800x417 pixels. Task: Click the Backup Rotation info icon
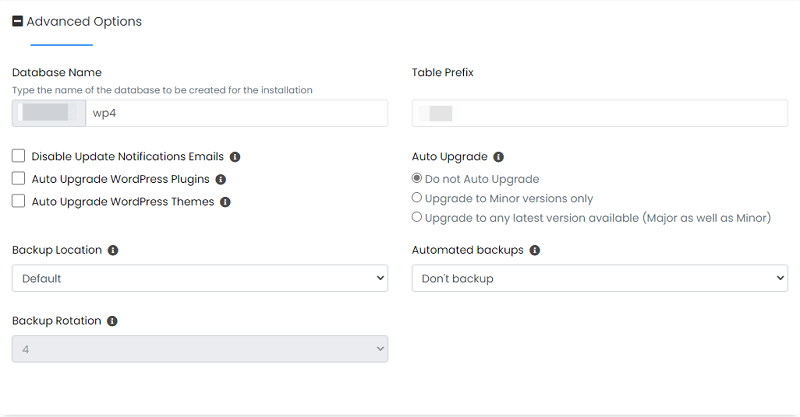tap(112, 321)
